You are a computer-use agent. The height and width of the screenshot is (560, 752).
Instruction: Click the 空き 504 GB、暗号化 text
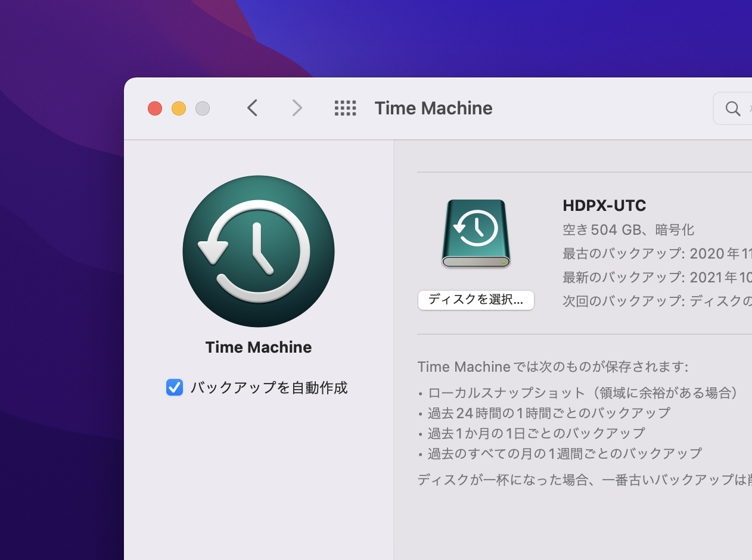(x=628, y=230)
